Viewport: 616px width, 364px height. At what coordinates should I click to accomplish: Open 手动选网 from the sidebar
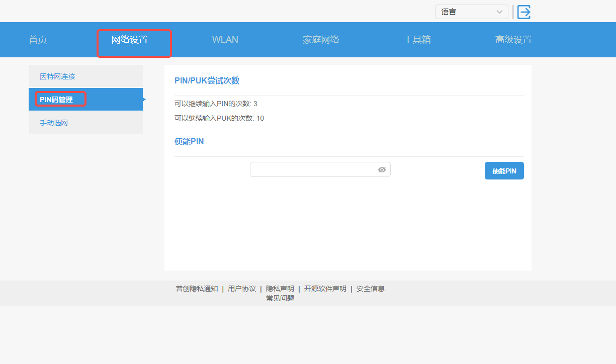pos(53,122)
